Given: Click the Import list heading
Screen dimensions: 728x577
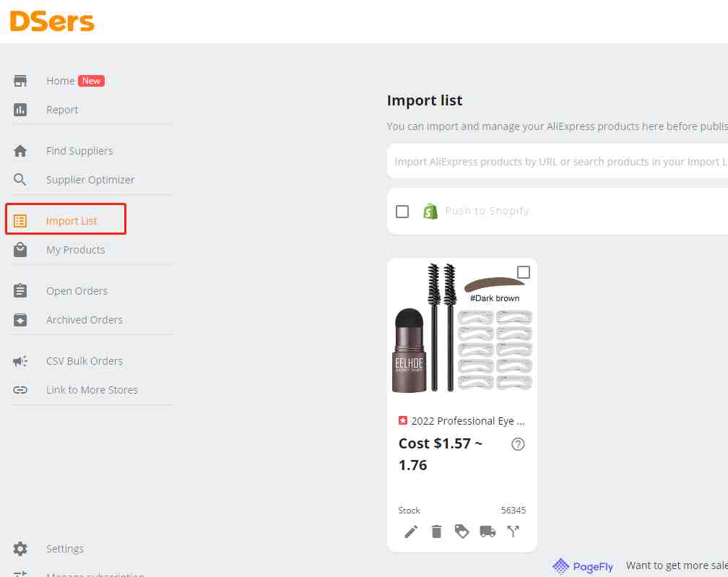Looking at the screenshot, I should [425, 100].
